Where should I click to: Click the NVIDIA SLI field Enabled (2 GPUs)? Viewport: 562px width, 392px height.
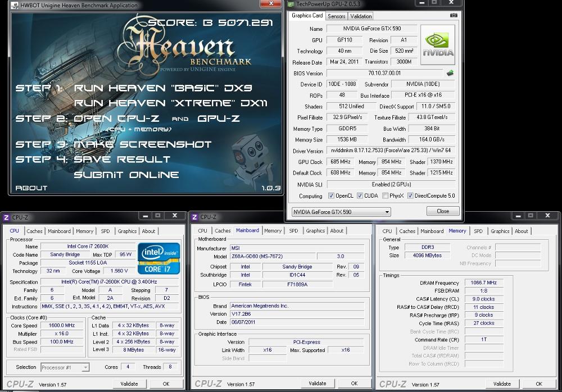pyautogui.click(x=391, y=184)
